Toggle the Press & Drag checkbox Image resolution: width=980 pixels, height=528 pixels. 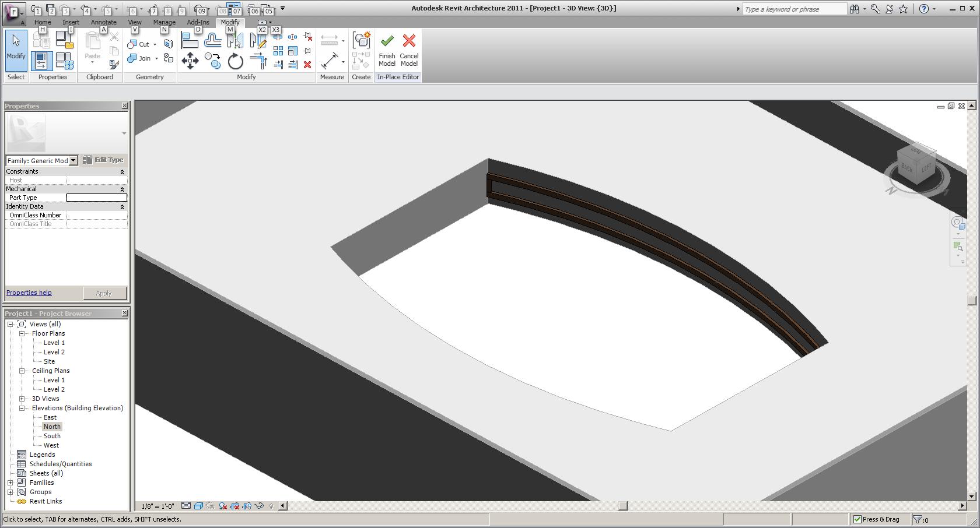click(857, 519)
